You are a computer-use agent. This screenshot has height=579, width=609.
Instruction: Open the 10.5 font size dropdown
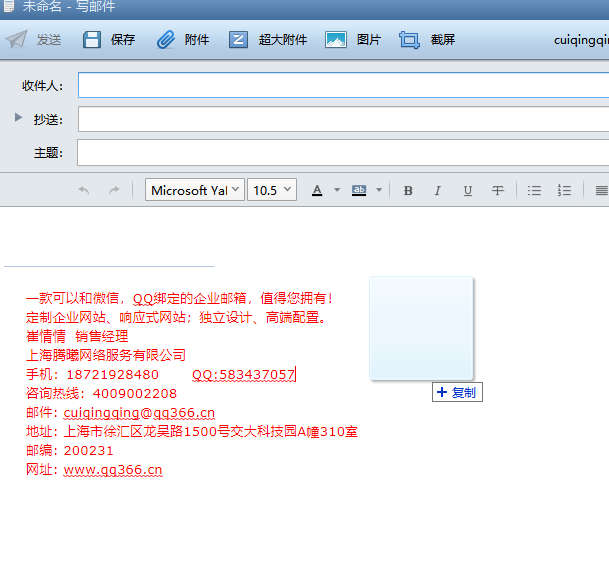(x=272, y=190)
